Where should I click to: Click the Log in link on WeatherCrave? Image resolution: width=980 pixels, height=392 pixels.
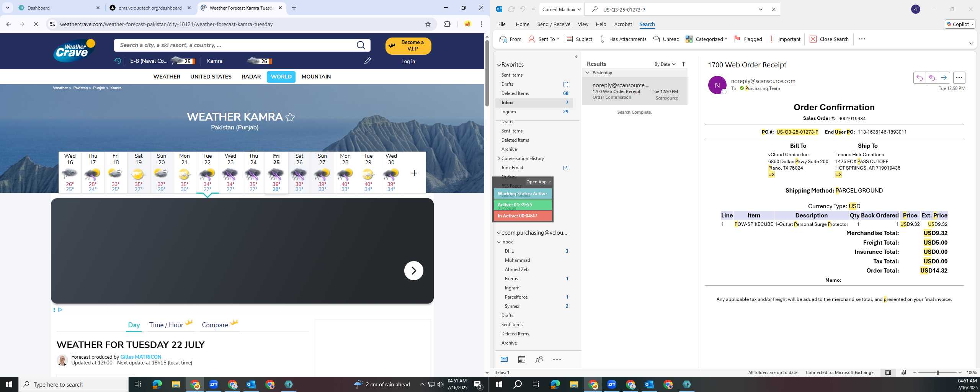coord(408,61)
